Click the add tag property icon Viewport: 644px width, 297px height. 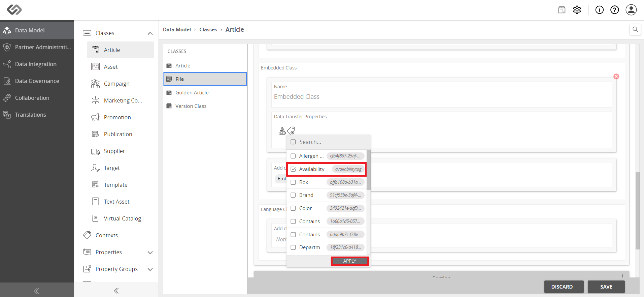291,130
